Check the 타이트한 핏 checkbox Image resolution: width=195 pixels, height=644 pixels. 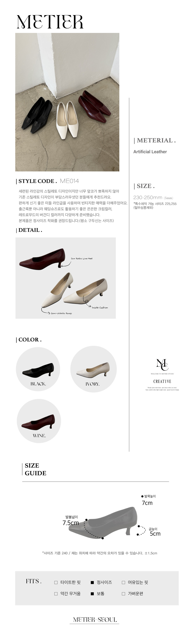[56, 582]
